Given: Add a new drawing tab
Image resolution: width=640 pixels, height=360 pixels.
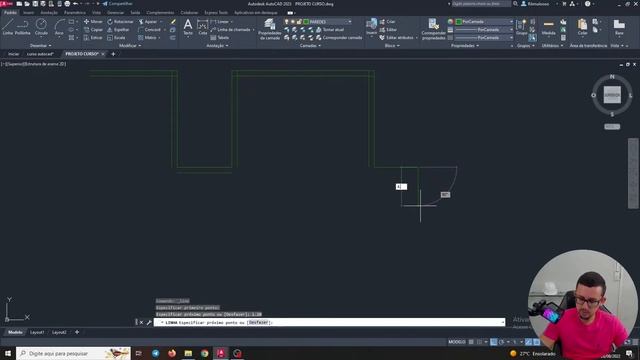Looking at the screenshot, I should (113, 54).
